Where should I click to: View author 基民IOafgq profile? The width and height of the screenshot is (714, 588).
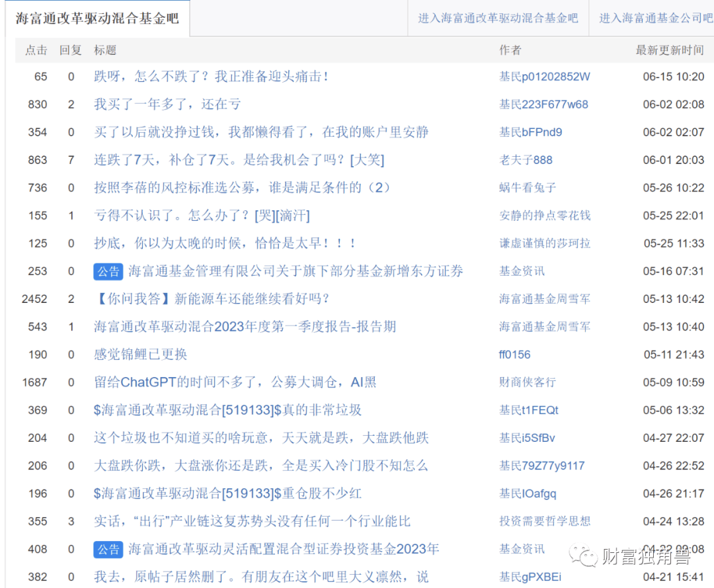click(528, 493)
